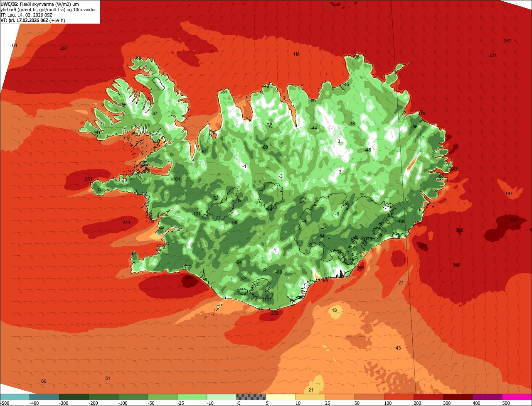Pick light orange swatch, 25 to 50
The height and width of the screenshot is (406, 532).
point(340,397)
